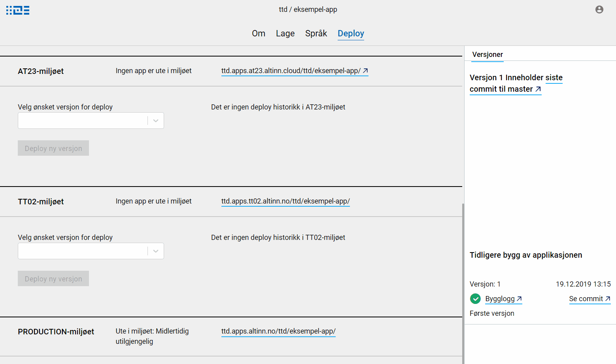
Task: Click external link arrow on Se commit
Action: (608, 298)
